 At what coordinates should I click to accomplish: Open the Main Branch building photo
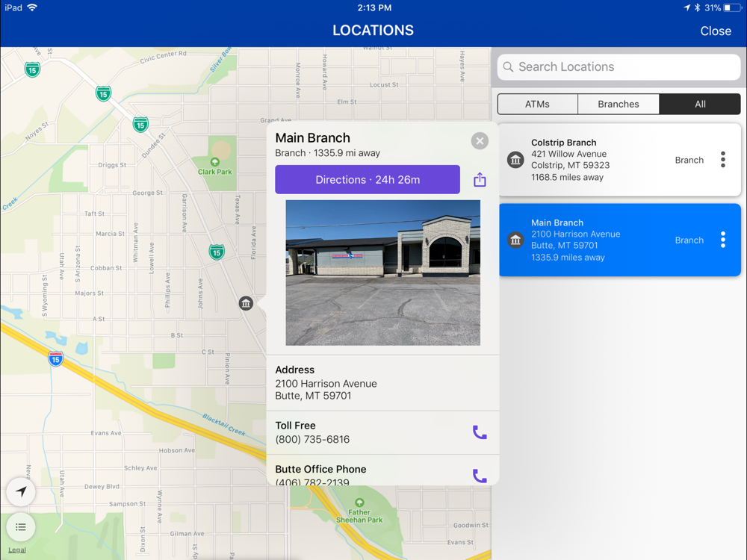click(383, 273)
